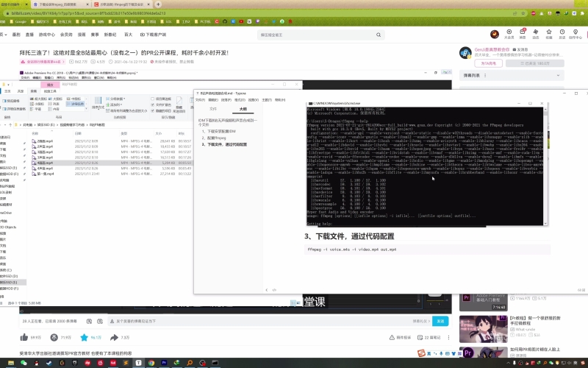Switch to the 大纲 outline tab in Typora
Viewport: 588px width, 368px height.
click(243, 107)
